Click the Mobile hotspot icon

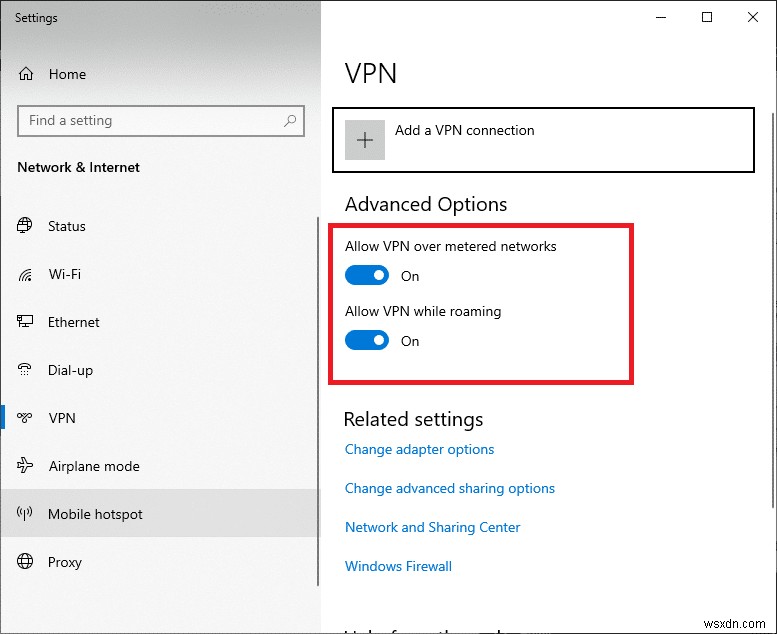click(x=25, y=514)
